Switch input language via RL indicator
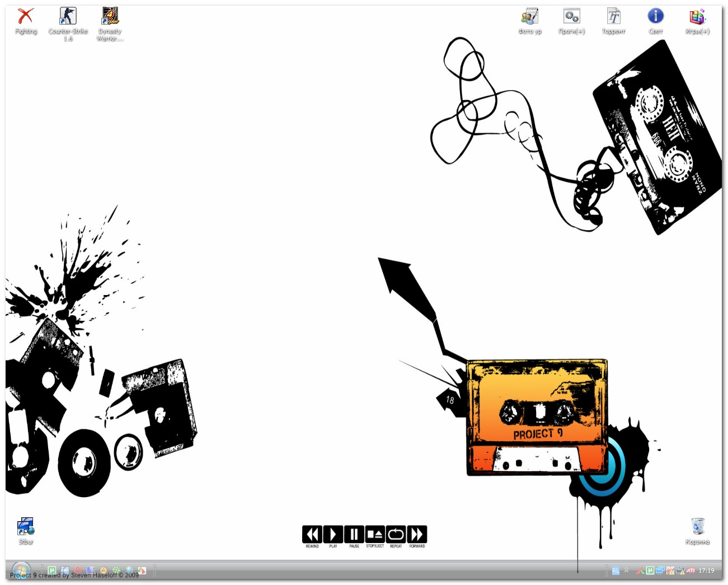Screen dimensions: 728x585 coord(616,570)
